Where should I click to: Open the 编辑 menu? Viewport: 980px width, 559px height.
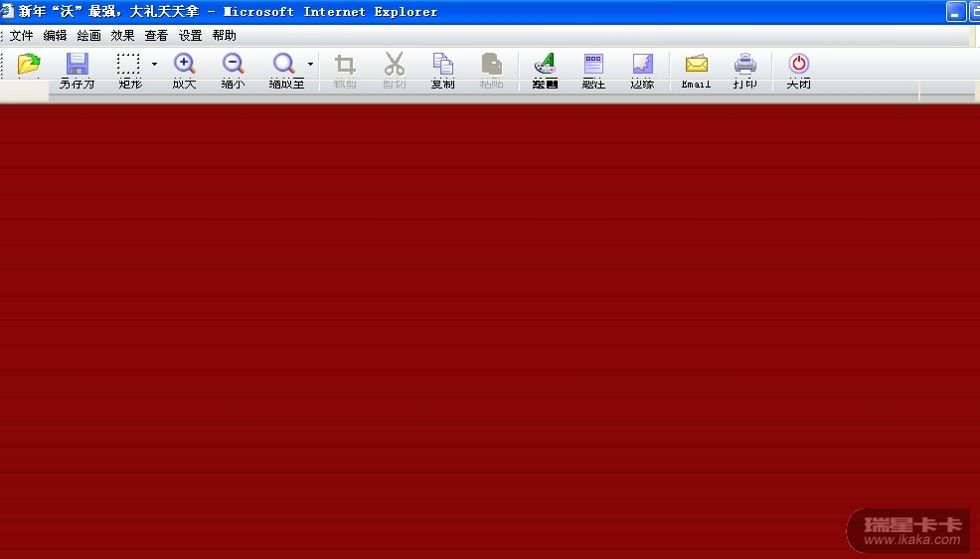(x=55, y=36)
